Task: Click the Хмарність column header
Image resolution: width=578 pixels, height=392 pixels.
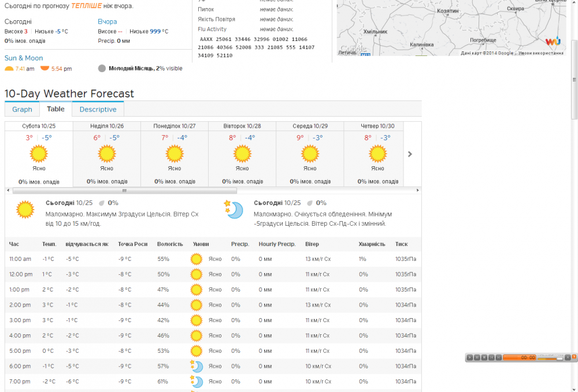Action: [x=372, y=244]
